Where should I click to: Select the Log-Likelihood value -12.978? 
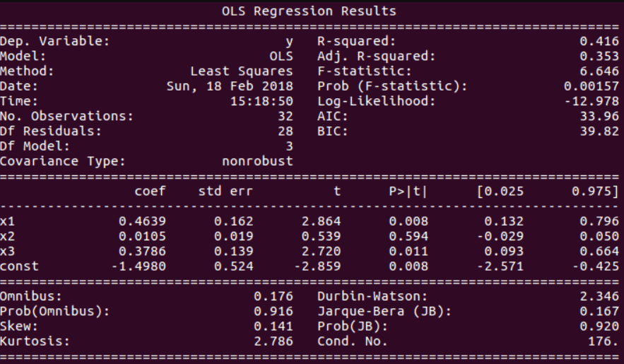591,101
